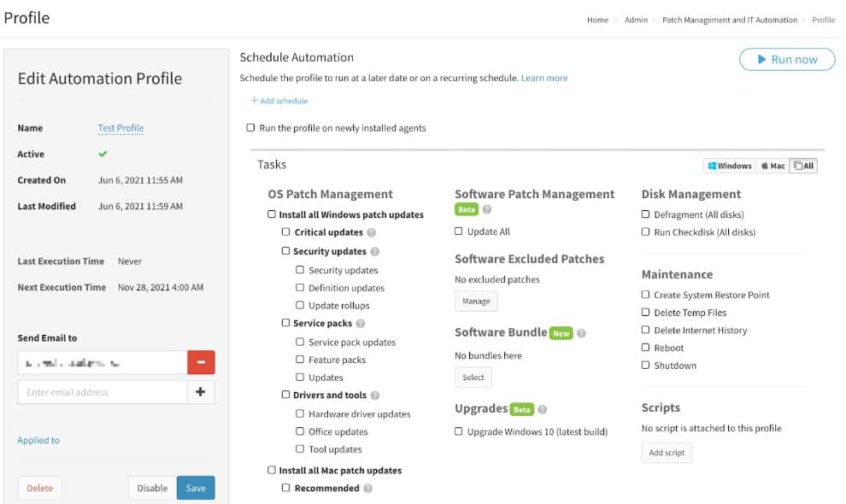Tick Drivers and tools group checkbox
This screenshot has height=504, width=846.
285,395
